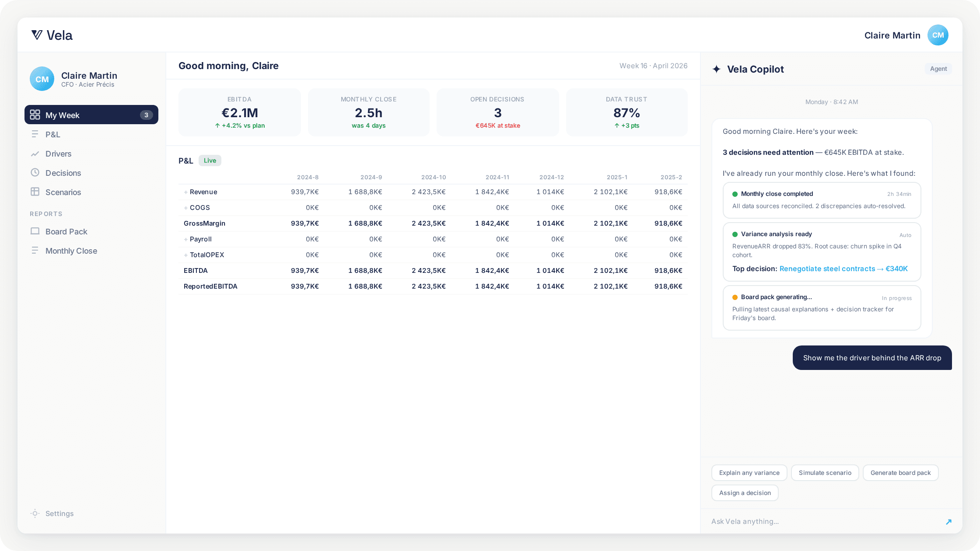Toggle the Live badge next to P&L
Image resolution: width=980 pixels, height=551 pixels.
(x=210, y=160)
